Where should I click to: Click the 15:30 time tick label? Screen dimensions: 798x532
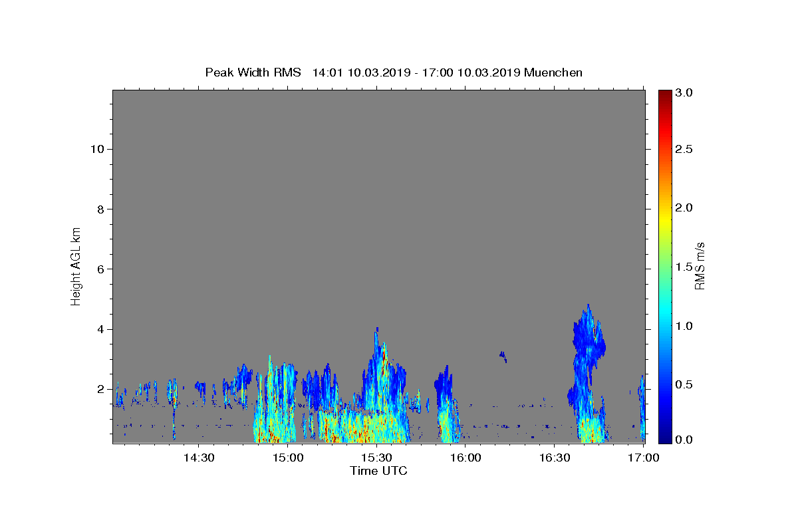(376, 458)
